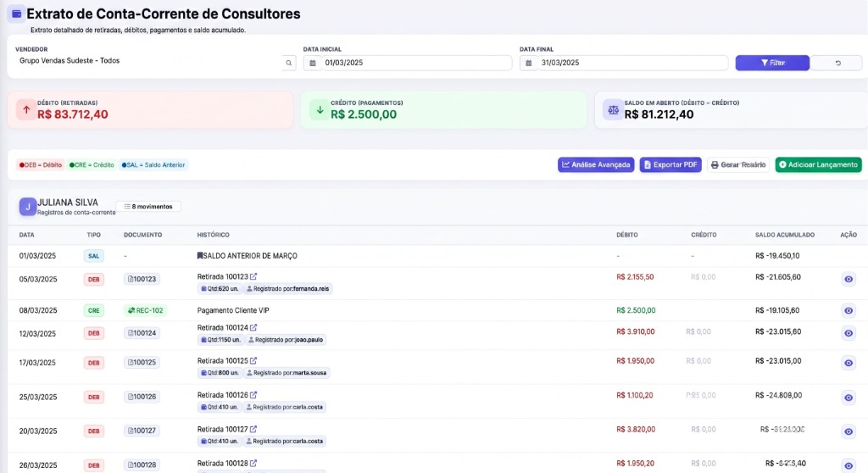Click the reset filter refresh button
Viewport: 868px width, 473px height.
(x=837, y=63)
